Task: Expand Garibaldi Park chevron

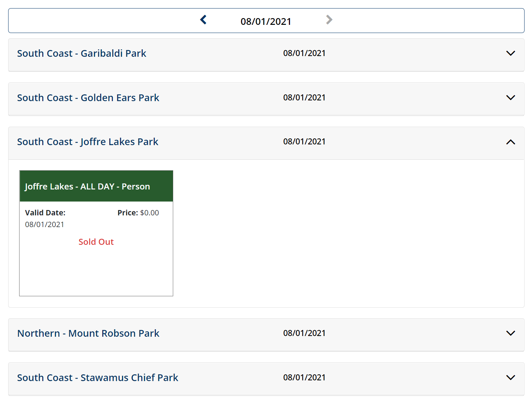Action: [510, 54]
